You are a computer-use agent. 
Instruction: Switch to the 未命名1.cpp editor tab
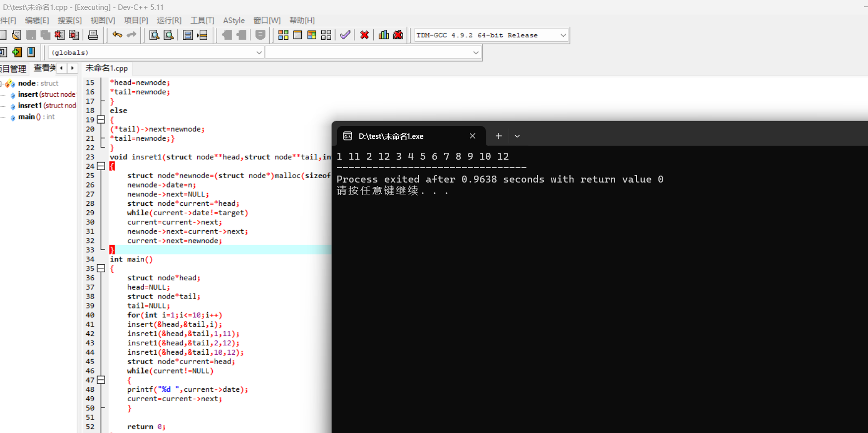[x=107, y=68]
